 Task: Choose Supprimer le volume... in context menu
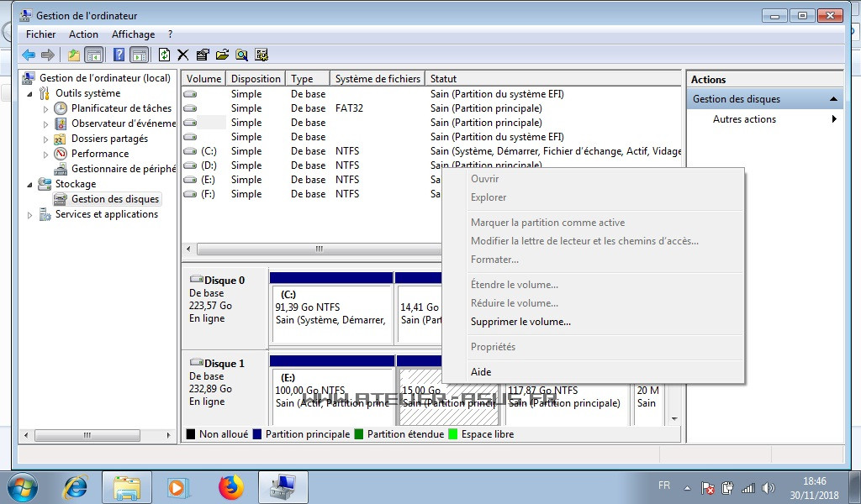pos(520,322)
